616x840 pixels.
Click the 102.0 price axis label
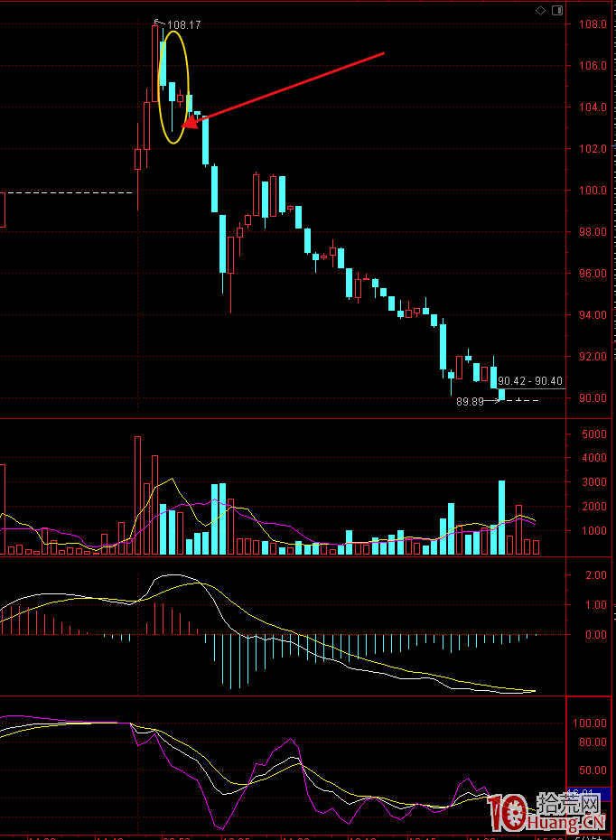point(593,148)
